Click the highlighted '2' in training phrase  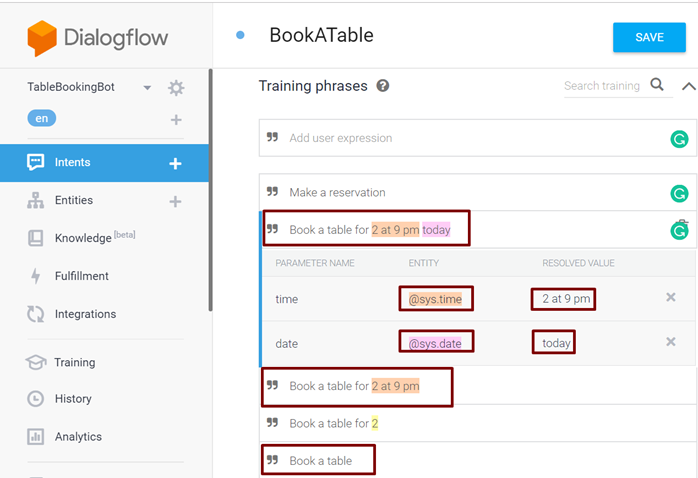coord(375,424)
